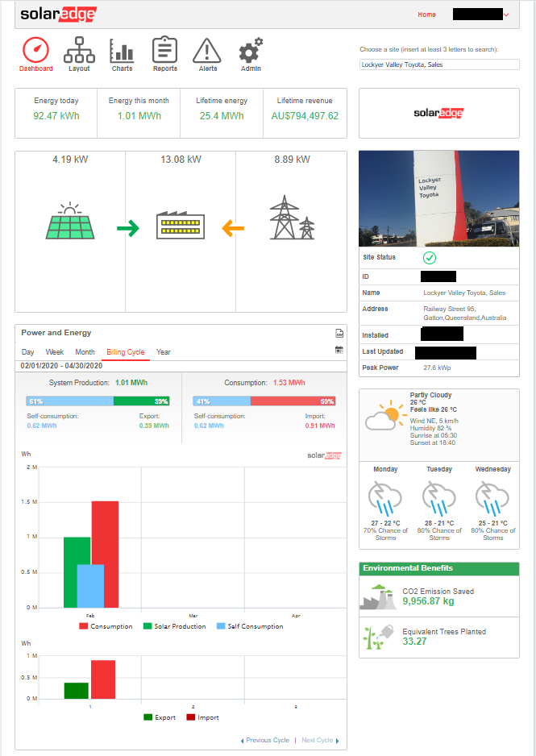The image size is (536, 756).
Task: Click the CO2 saved 9,956.87 kg value
Action: (429, 601)
